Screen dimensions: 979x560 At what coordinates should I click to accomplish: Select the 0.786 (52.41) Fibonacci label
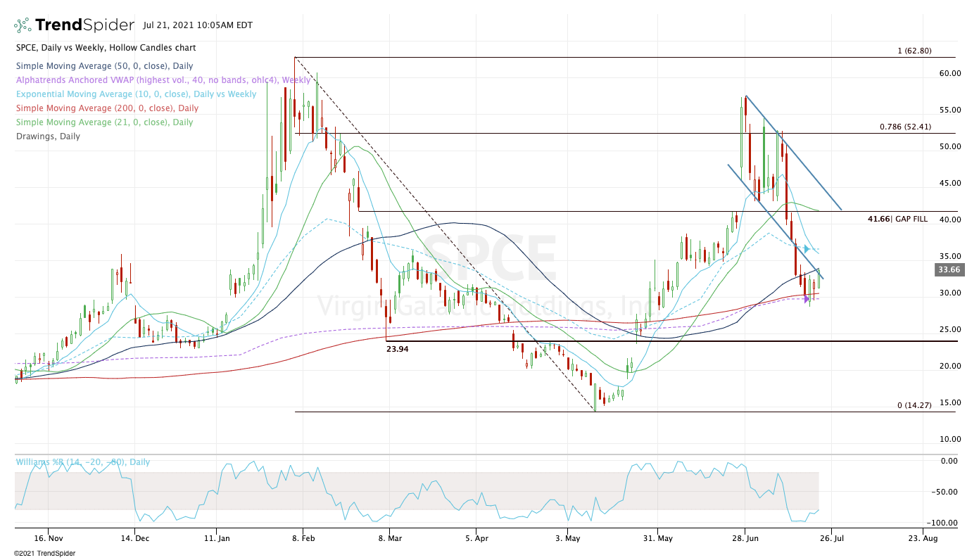pyautogui.click(x=905, y=127)
